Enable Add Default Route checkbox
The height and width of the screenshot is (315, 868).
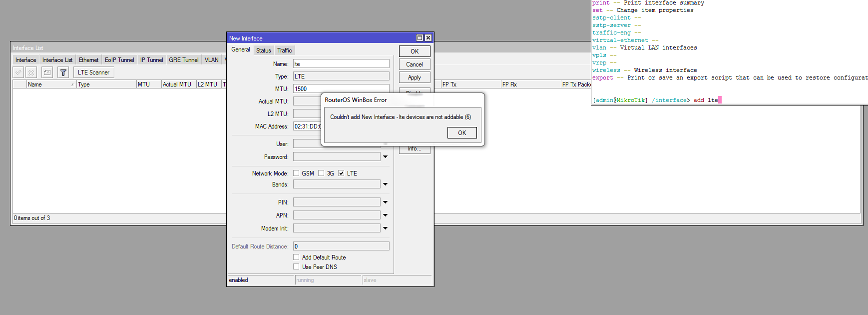click(x=296, y=257)
